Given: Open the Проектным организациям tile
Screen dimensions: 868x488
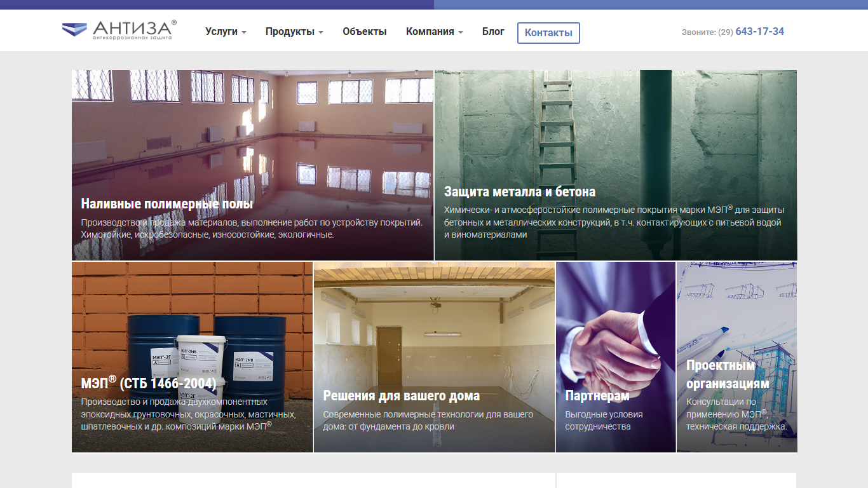Looking at the screenshot, I should (737, 357).
